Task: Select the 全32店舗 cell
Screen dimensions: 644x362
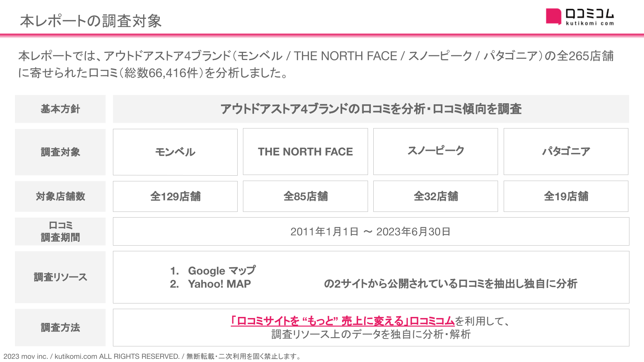Action: pos(435,196)
